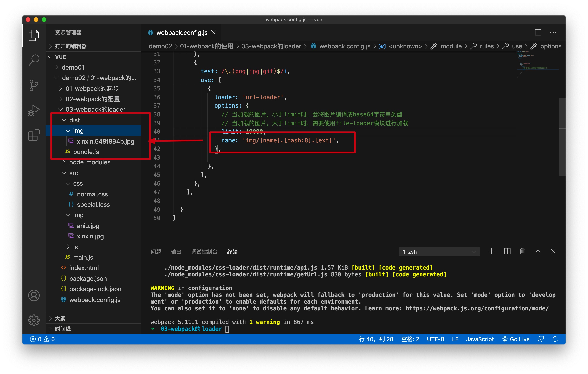
Task: Open the feedback icon in status bar
Action: coord(541,339)
